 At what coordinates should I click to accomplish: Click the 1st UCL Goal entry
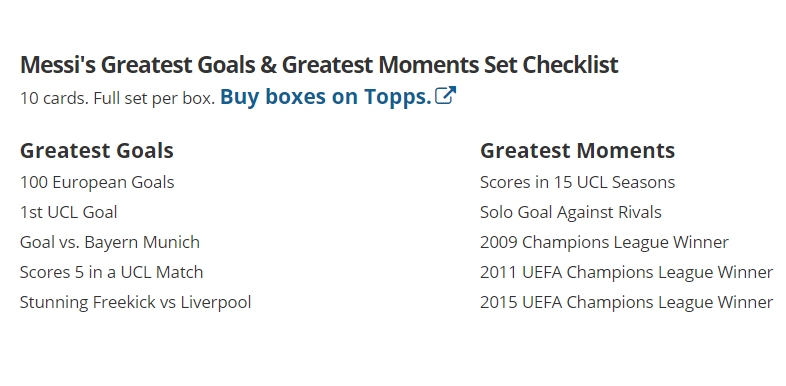pyautogui.click(x=69, y=212)
